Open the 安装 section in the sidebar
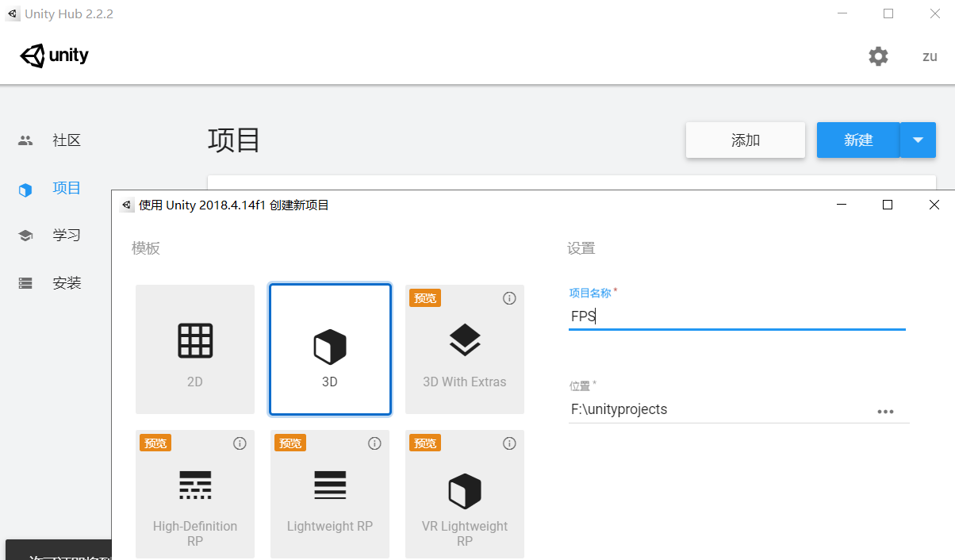955x560 pixels. coord(67,282)
